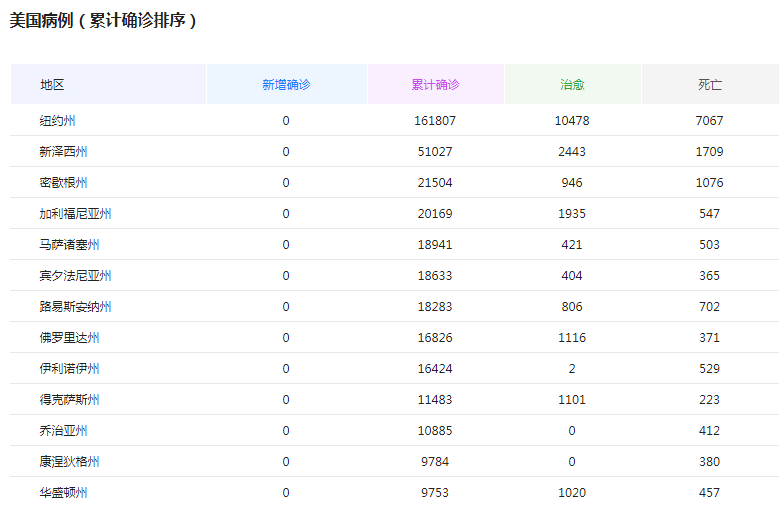Select the 纽约州 row name
The width and height of the screenshot is (784, 506).
58,120
